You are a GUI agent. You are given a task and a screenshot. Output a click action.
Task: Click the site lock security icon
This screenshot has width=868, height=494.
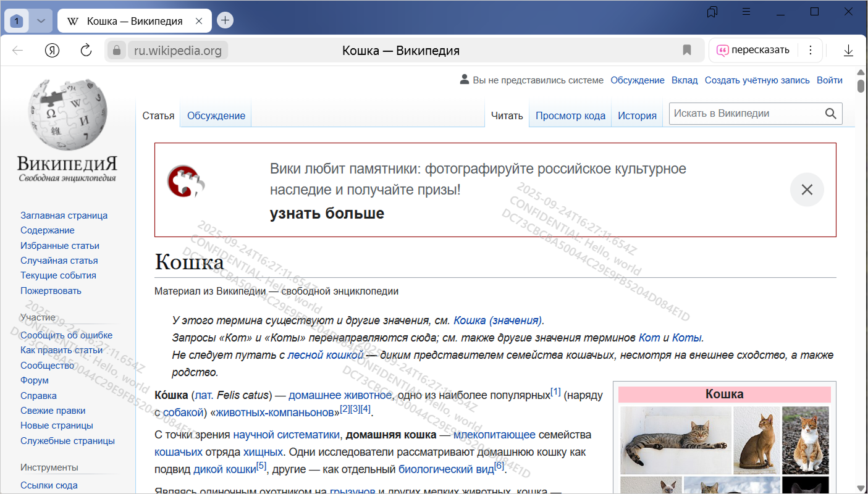pos(116,51)
